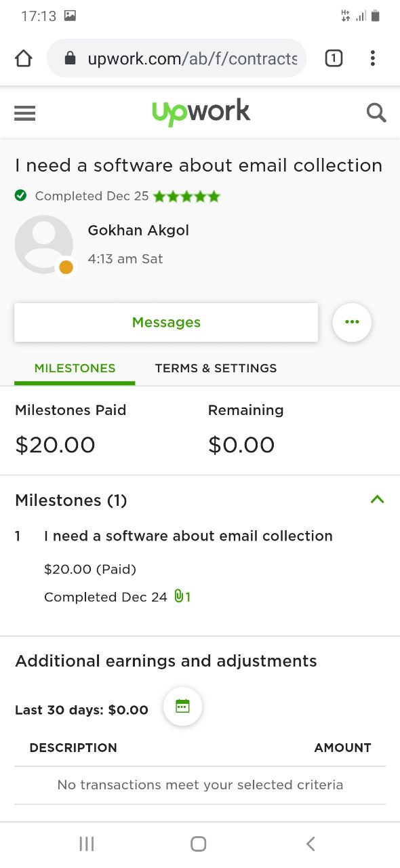Open Android recent apps button
Screen dimensions: 400x868
87,844
